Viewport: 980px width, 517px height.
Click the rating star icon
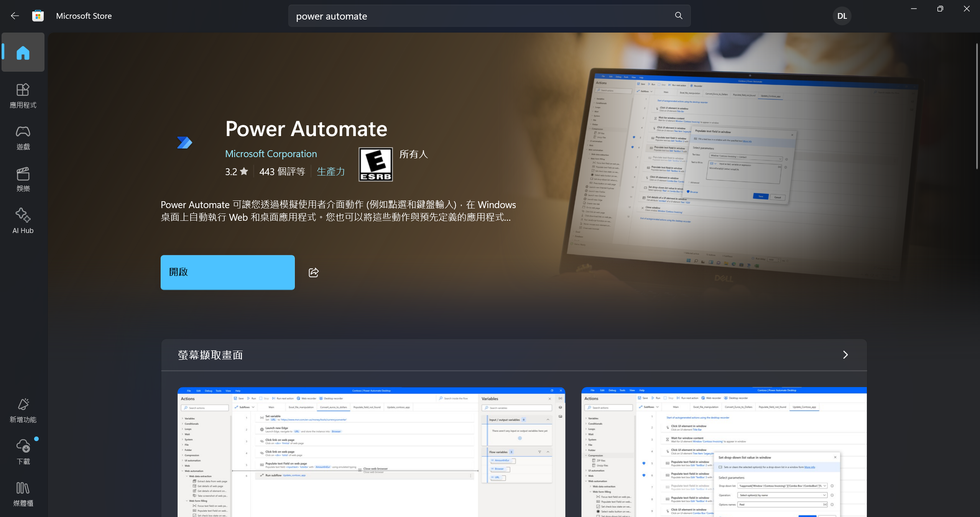(x=244, y=171)
